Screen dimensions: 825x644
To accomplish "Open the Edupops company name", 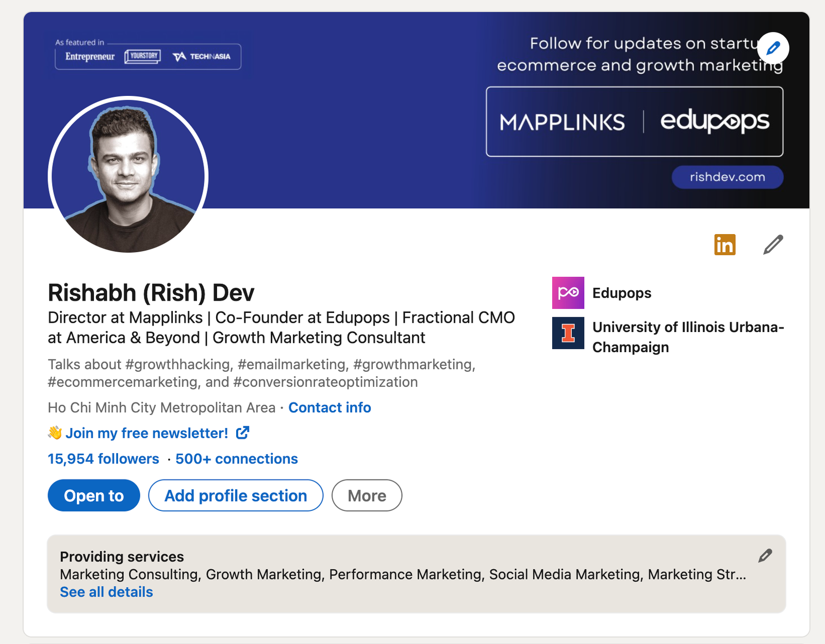I will (622, 293).
